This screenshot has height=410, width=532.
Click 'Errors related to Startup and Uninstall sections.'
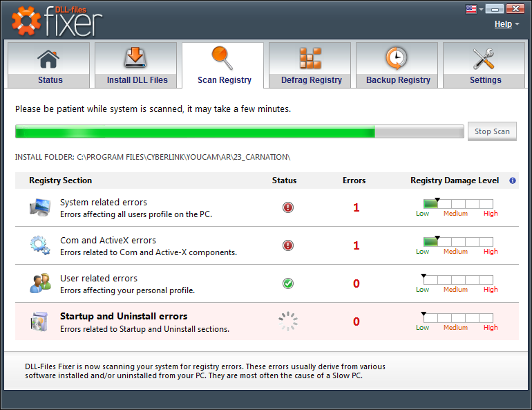[144, 329]
